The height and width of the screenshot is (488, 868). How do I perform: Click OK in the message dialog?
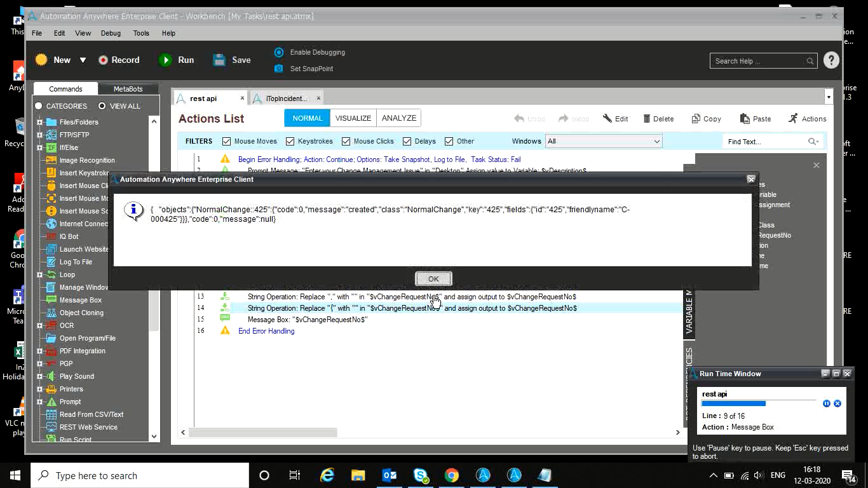tap(433, 279)
